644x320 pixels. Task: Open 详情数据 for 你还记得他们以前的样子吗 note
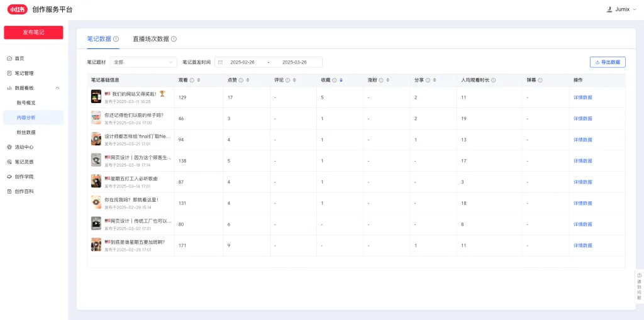coord(583,119)
